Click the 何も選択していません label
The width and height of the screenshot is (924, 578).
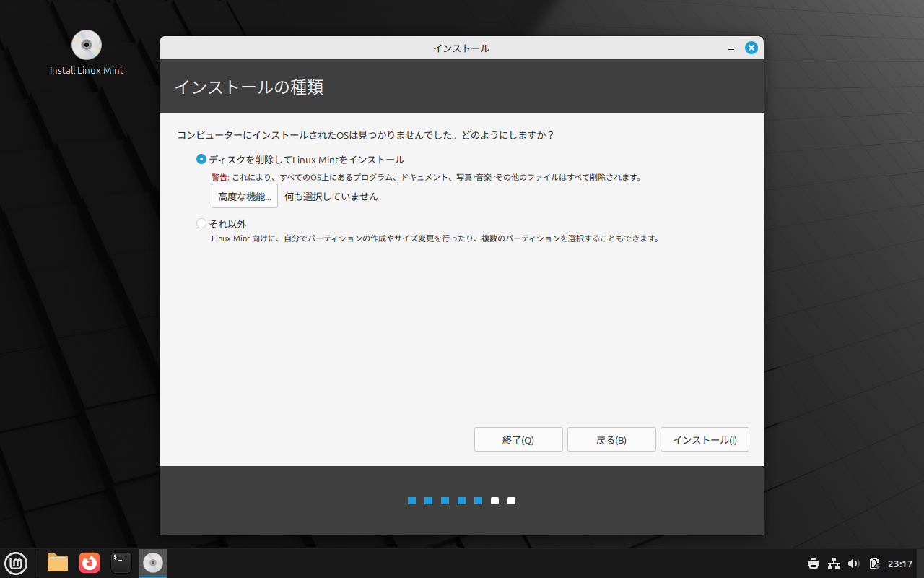[x=331, y=197]
